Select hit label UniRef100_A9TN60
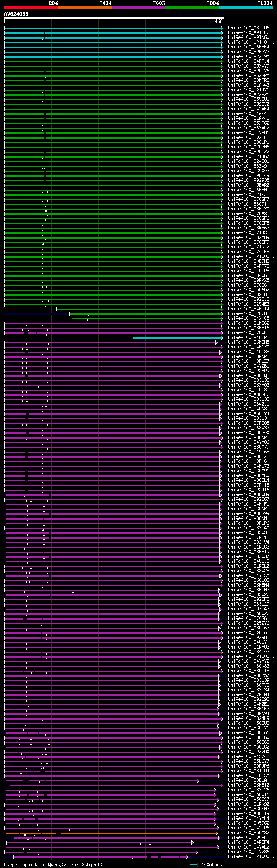Image resolution: width=277 pixels, height=868 pixels. [x=248, y=37]
